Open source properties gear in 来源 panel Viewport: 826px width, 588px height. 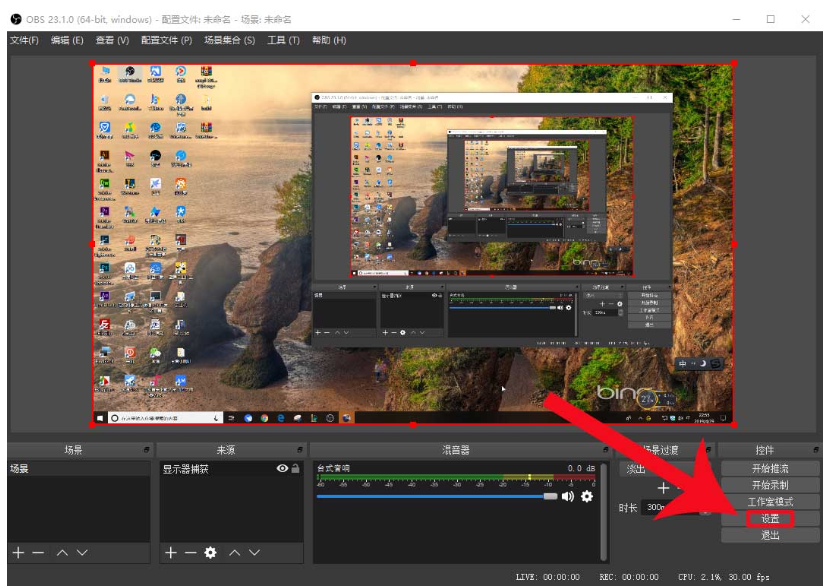(210, 553)
